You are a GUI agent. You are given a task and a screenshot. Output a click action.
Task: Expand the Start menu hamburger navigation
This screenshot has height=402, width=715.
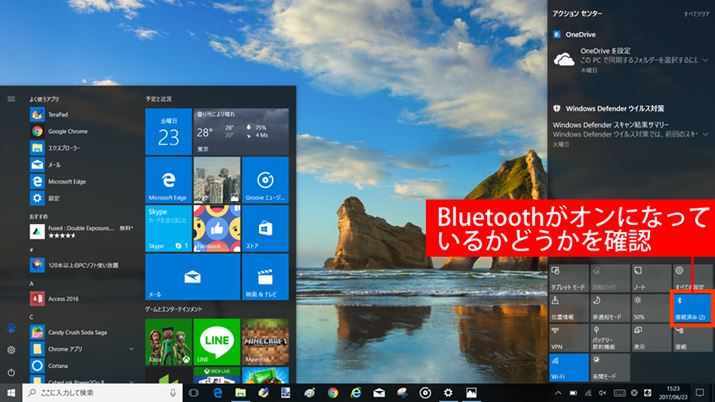pyautogui.click(x=11, y=98)
